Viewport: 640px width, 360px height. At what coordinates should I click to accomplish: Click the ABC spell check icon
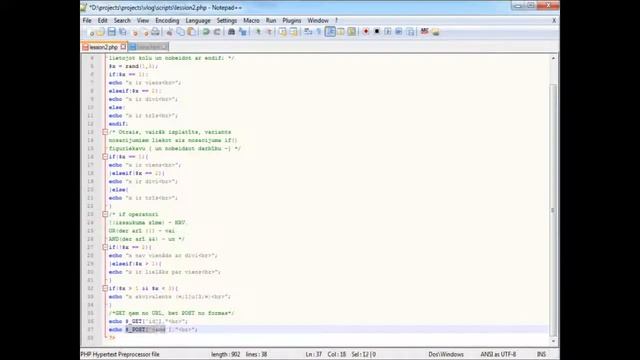click(424, 32)
